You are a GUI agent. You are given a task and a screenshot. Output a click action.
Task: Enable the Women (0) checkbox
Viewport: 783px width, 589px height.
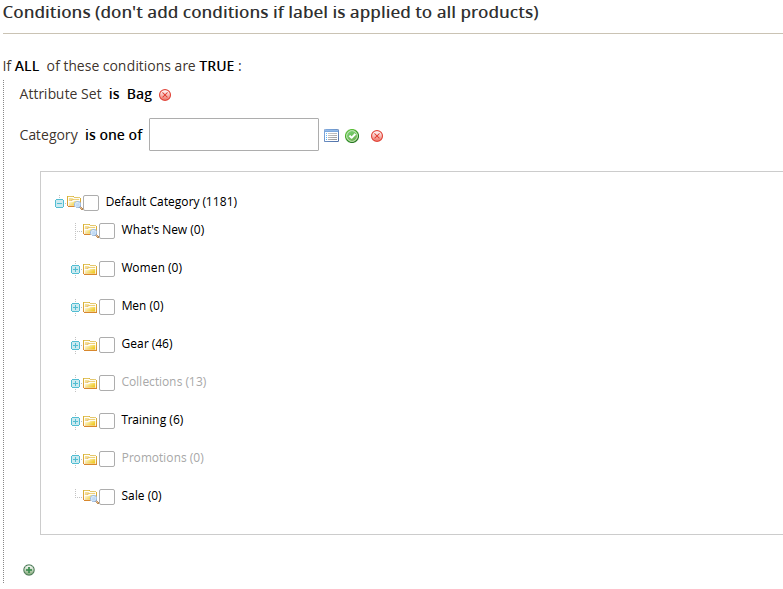[107, 269]
